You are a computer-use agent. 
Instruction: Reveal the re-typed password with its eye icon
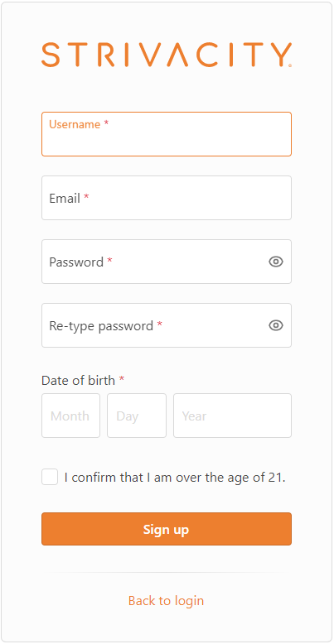coord(276,325)
